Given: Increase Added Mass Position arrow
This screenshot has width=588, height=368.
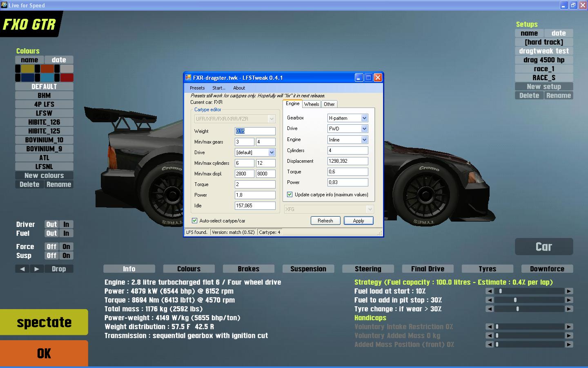Looking at the screenshot, I should [569, 345].
